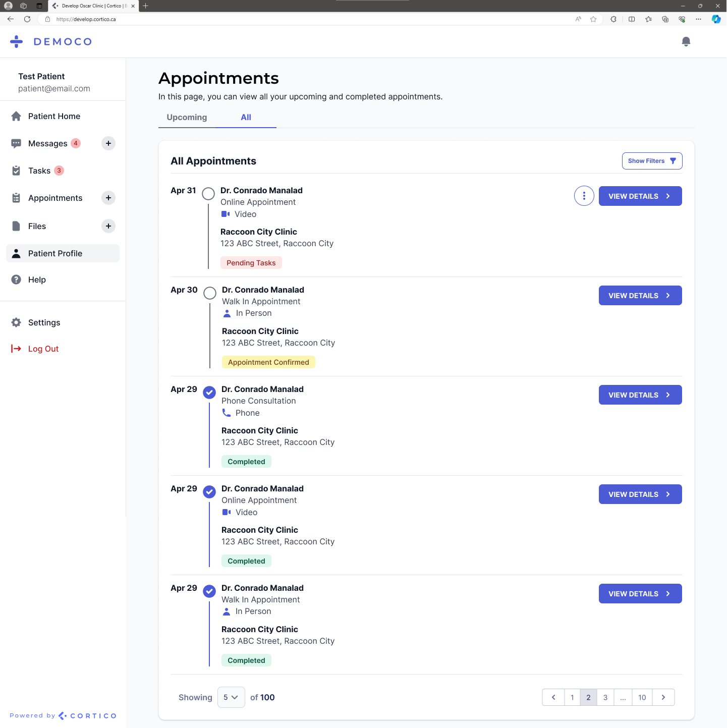Viewport: 727px width, 728px height.
Task: Open browser split screen icon
Action: (x=632, y=19)
